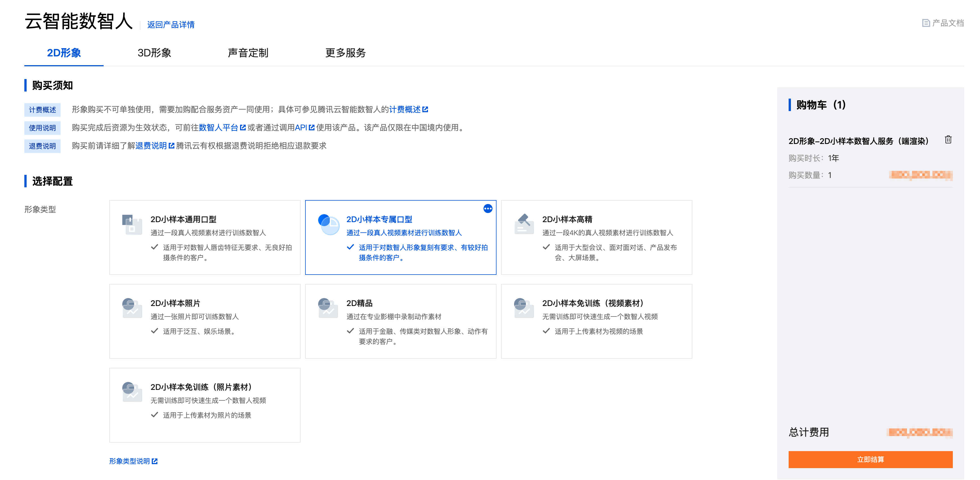
Task: Click checkmark beside 适用于上传素材为视频的场景
Action: click(x=546, y=331)
